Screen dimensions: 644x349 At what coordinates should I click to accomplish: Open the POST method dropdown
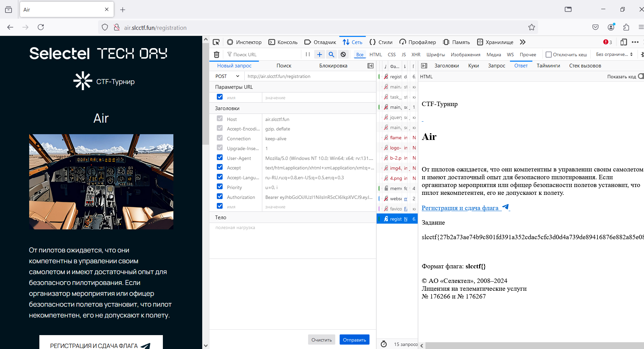[x=227, y=76]
